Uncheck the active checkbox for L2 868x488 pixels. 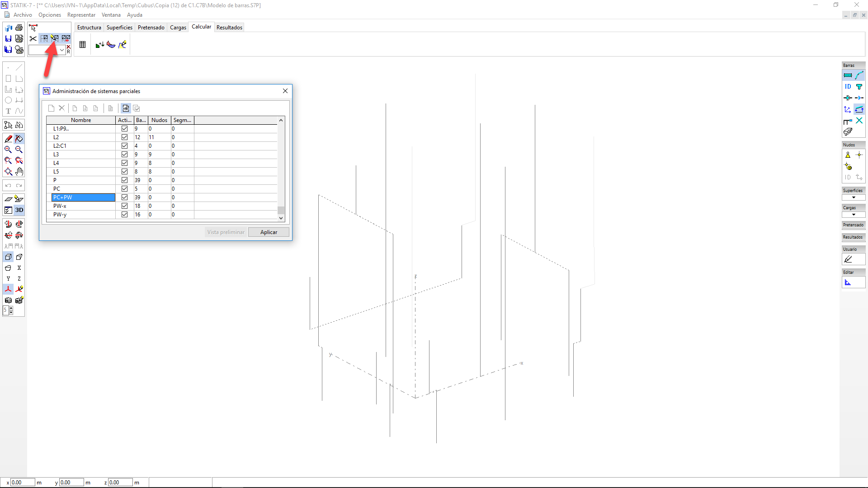pos(124,137)
